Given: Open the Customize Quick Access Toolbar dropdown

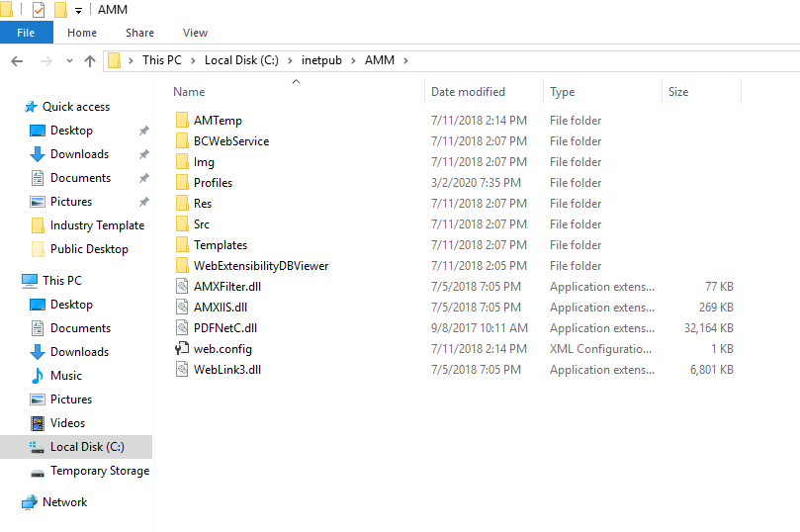Looking at the screenshot, I should click(x=78, y=10).
